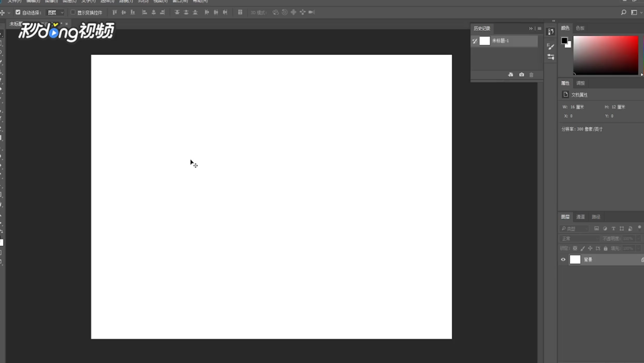Open the Brushes presets panel icon
The image size is (644, 363).
[551, 57]
